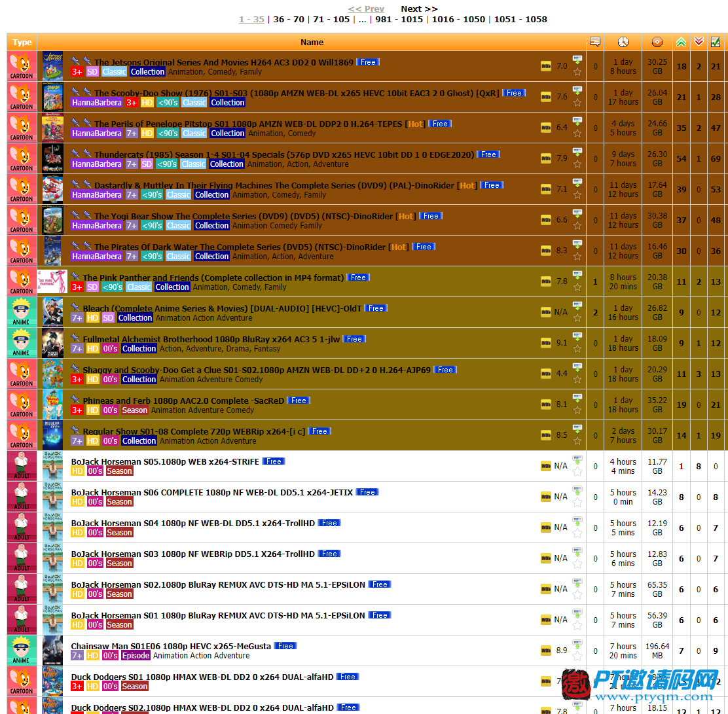Open Chainsaw Man poster thumbnail

[x=52, y=651]
